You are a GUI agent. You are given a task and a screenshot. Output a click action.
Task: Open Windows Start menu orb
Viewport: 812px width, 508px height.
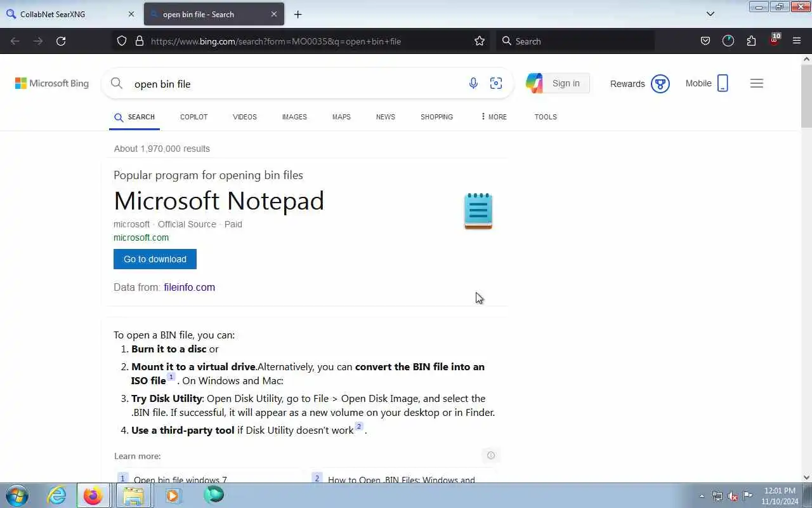click(x=16, y=495)
